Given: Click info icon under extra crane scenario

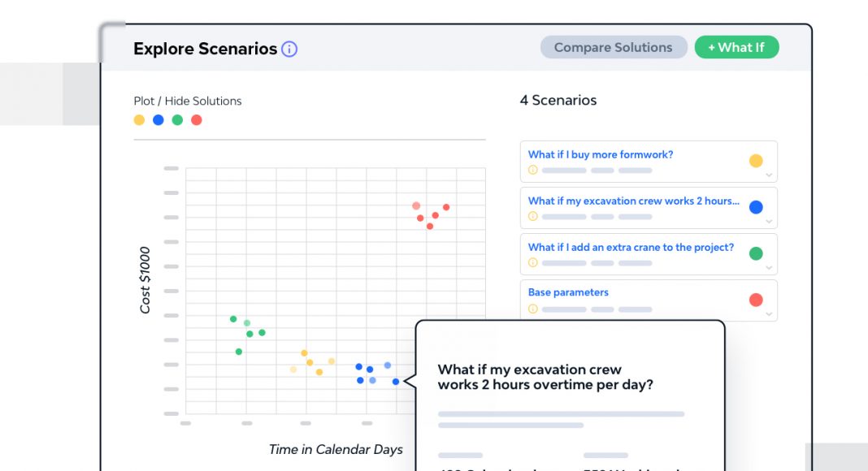Looking at the screenshot, I should click(533, 263).
